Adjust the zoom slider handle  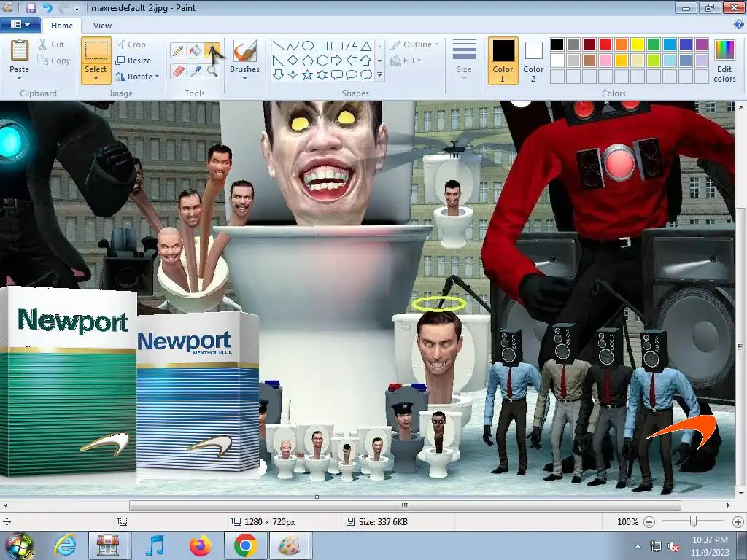pos(693,521)
